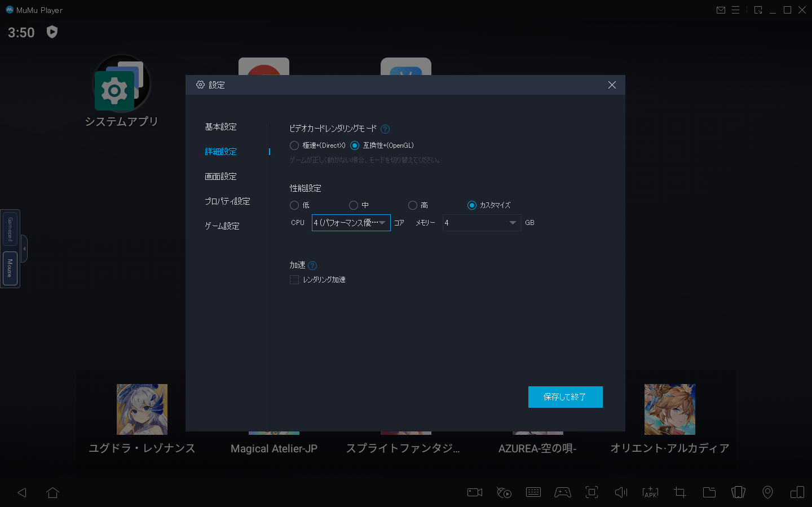
Task: Open the CPU core count dropdown
Action: click(x=351, y=223)
